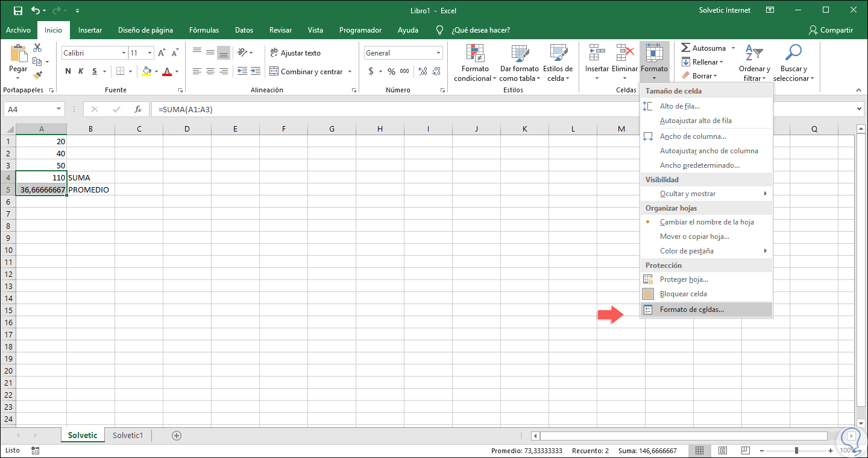Activate the Format Painter brush icon

(x=38, y=75)
